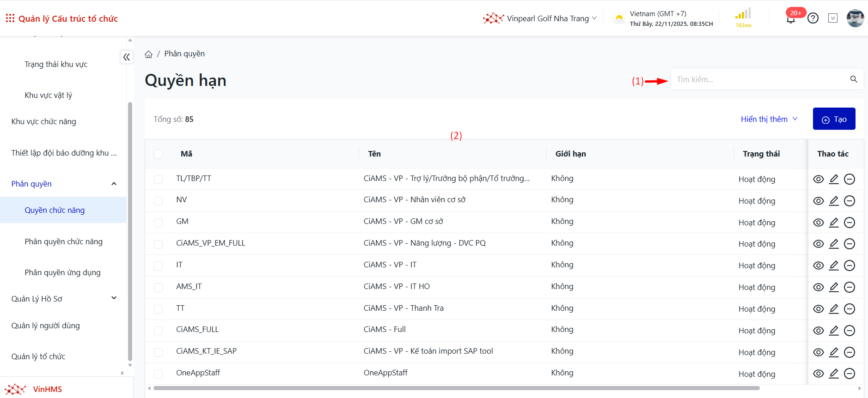View details of the GM row
The image size is (868, 398).
point(818,223)
